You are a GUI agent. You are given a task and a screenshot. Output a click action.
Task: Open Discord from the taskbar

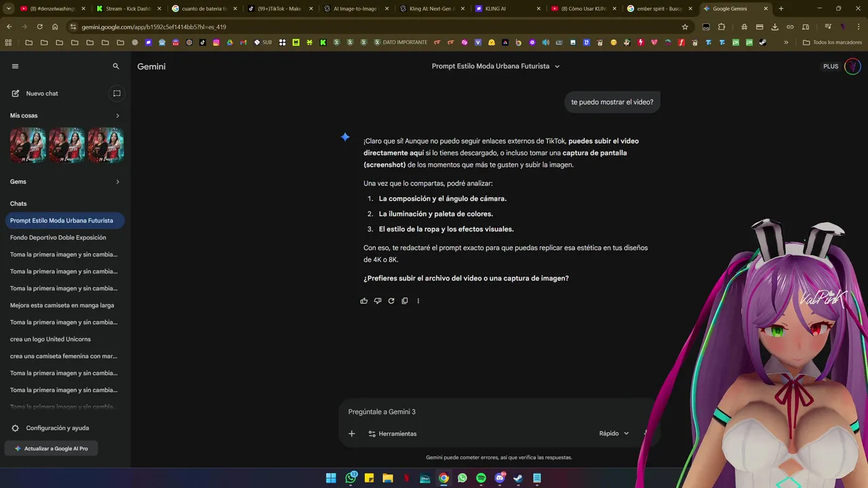pyautogui.click(x=500, y=478)
